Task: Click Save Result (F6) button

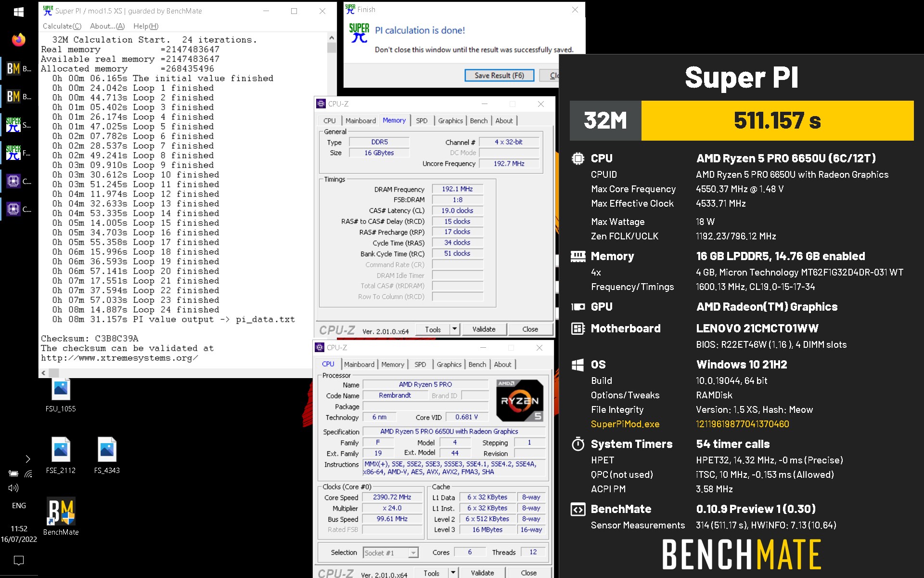Action: (499, 76)
